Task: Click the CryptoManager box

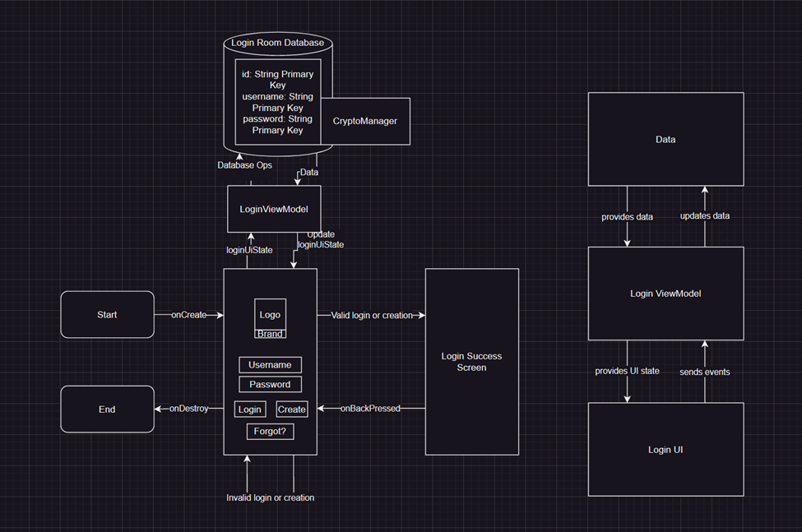Action: pyautogui.click(x=365, y=120)
